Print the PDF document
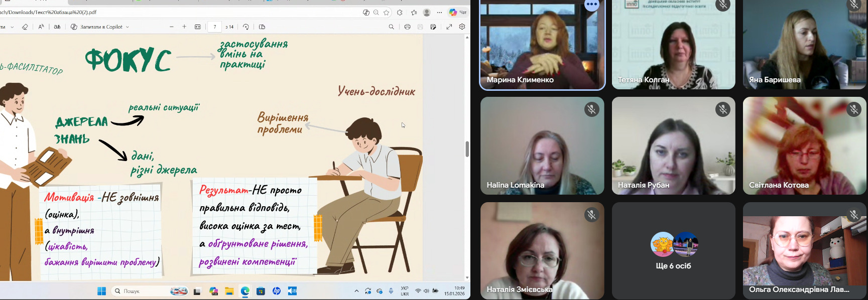868x300 pixels. tap(407, 27)
